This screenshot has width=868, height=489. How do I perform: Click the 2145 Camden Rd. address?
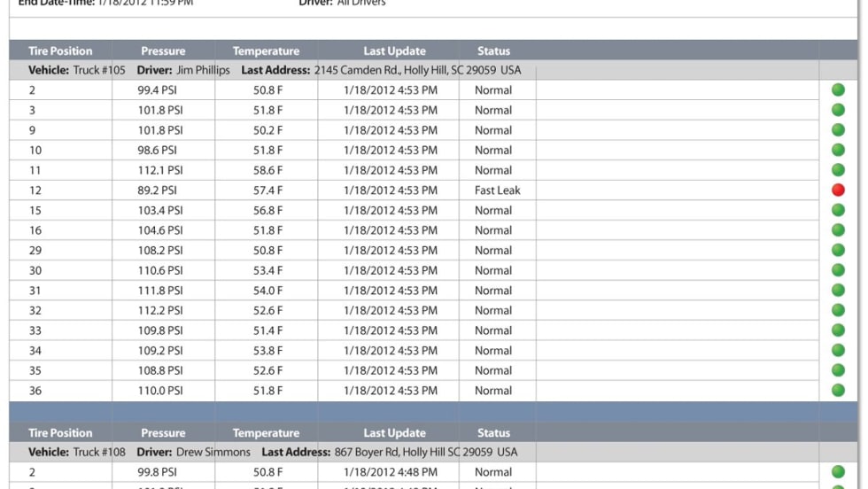click(417, 70)
